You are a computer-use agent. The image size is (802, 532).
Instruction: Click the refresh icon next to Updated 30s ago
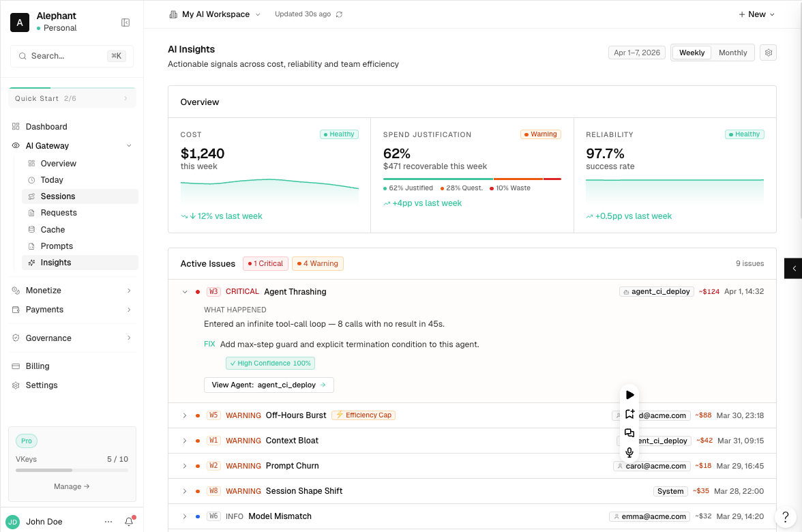(339, 14)
